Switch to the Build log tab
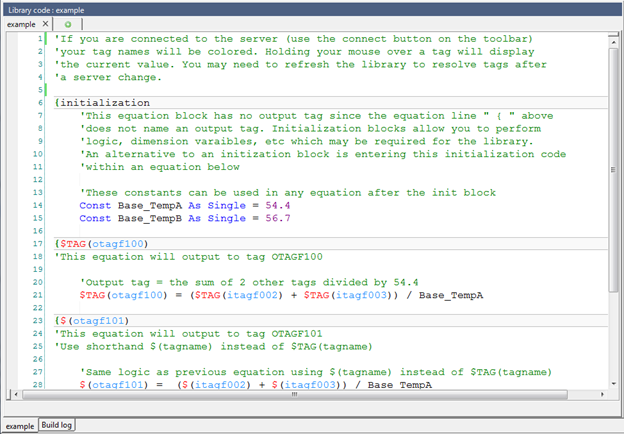Viewport: 624px width, 434px height. (x=57, y=425)
